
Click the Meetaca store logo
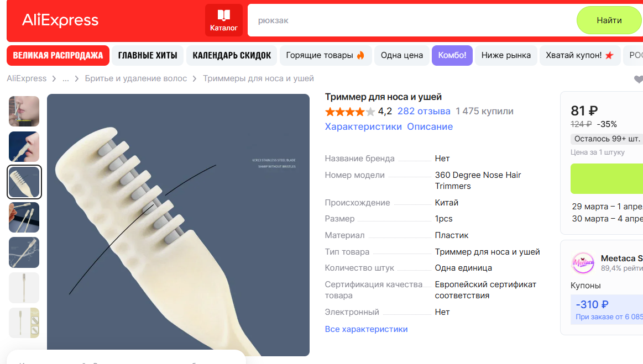583,263
